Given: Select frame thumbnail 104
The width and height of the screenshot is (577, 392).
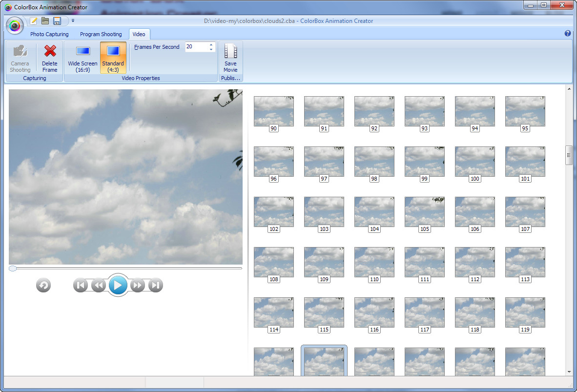Looking at the screenshot, I should 374,212.
